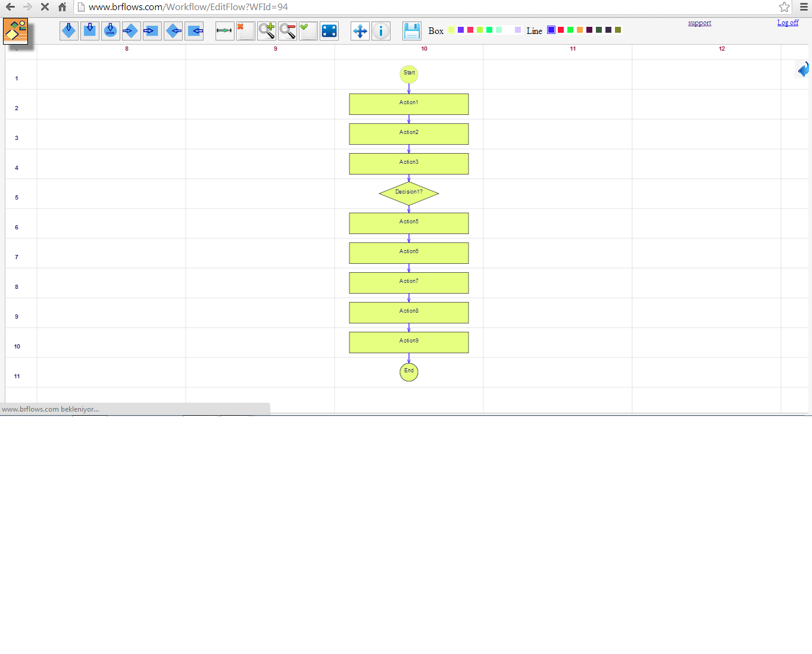
Task: Pick green line color swatch
Action: click(x=570, y=30)
